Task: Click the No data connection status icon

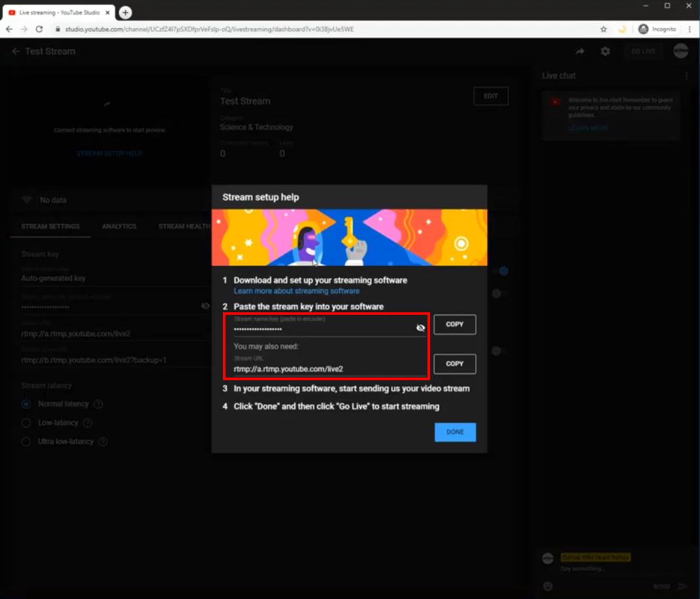Action: 27,199
